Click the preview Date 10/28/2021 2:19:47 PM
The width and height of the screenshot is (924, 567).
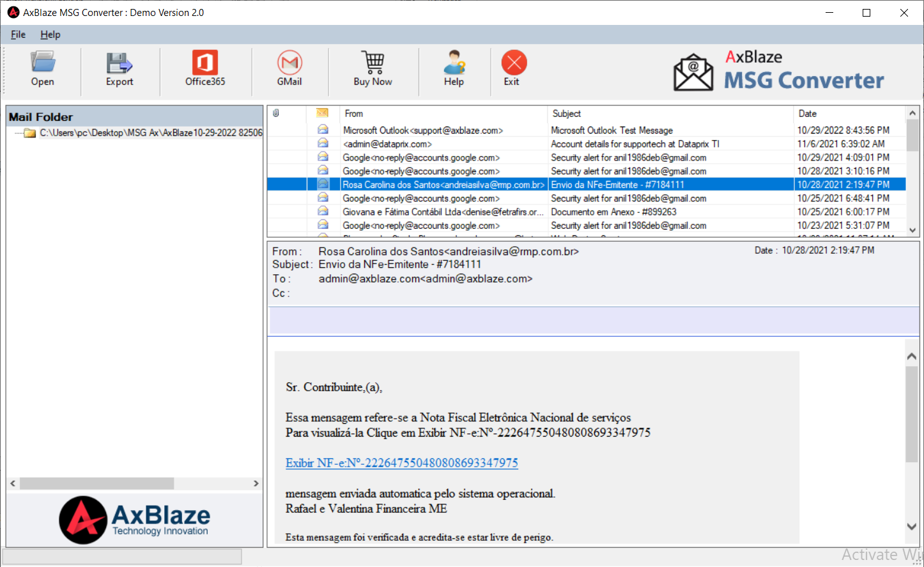point(828,251)
